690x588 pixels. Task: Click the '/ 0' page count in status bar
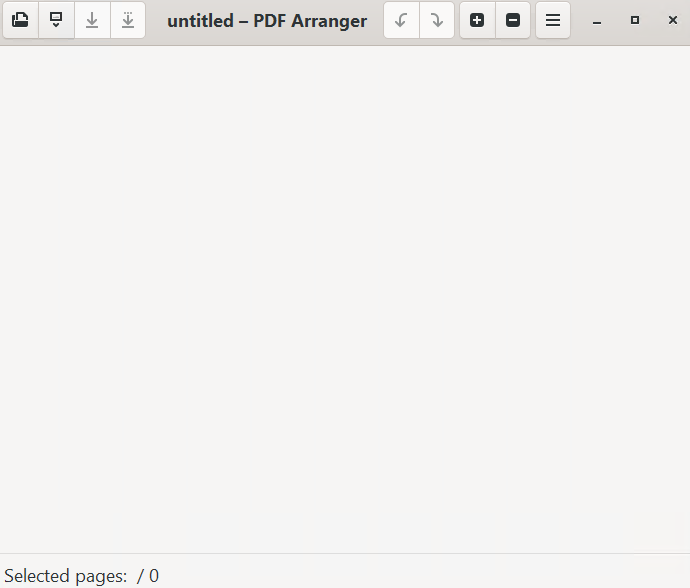coord(148,576)
